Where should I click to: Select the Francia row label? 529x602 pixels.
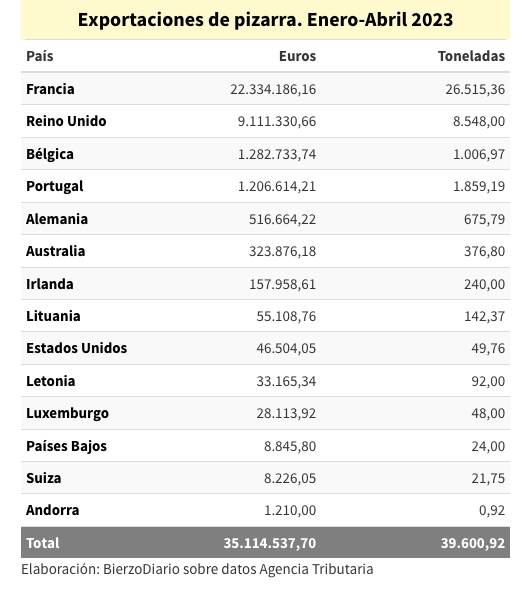point(50,89)
